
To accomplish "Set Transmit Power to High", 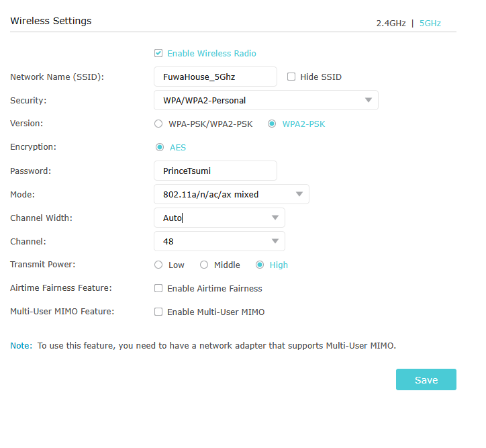I will (260, 265).
